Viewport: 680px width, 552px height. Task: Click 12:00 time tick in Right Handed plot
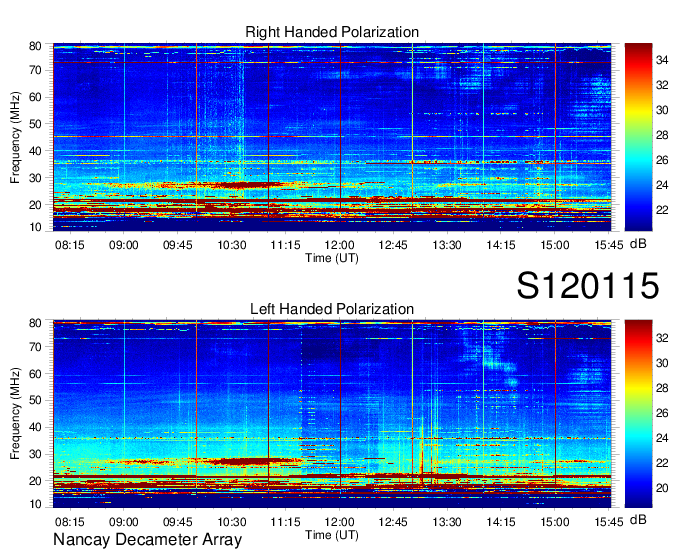[340, 245]
